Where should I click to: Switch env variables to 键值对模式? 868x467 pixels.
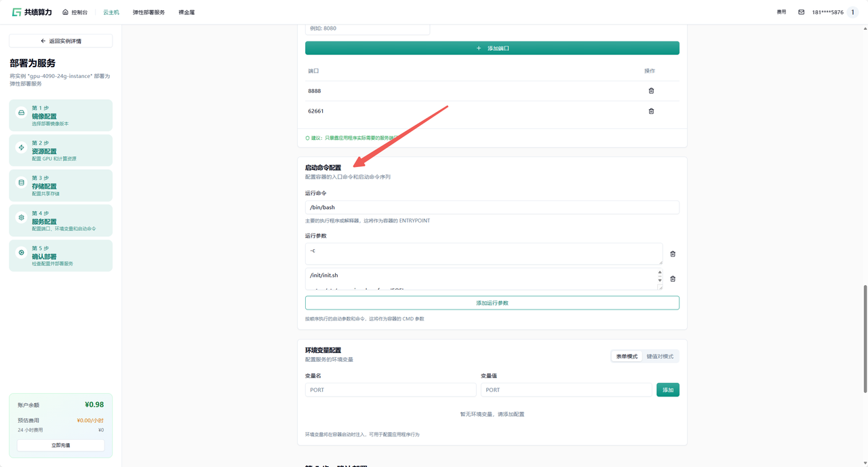coord(660,356)
